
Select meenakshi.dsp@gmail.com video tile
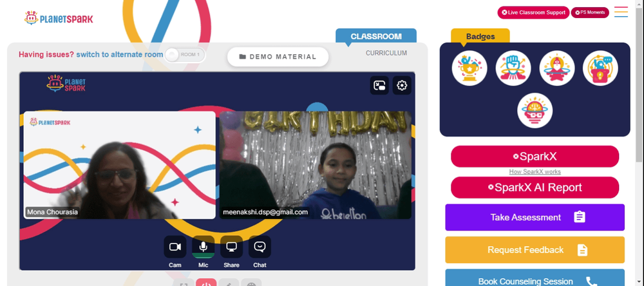316,165
